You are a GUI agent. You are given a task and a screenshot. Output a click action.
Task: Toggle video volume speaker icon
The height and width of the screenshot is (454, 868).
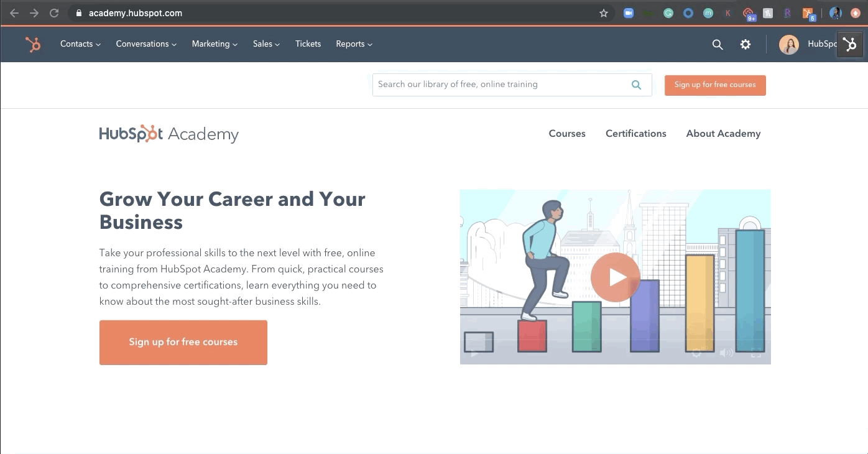(x=726, y=353)
